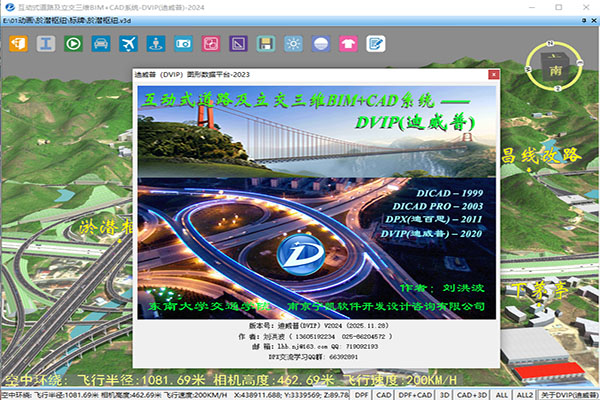Viewport: 600px width, 400px height.
Task: Click the orange tag icon in toolbar
Action: [x=19, y=43]
